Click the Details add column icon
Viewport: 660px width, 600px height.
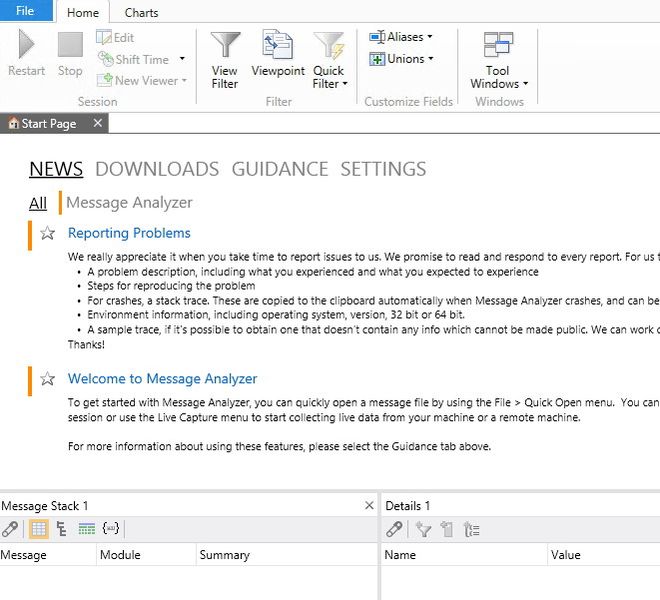click(447, 529)
